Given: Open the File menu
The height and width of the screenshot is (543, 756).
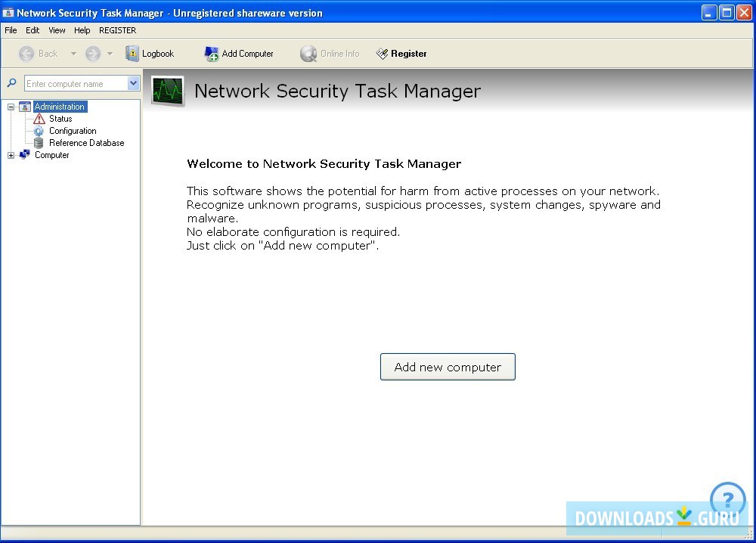Looking at the screenshot, I should click(11, 30).
